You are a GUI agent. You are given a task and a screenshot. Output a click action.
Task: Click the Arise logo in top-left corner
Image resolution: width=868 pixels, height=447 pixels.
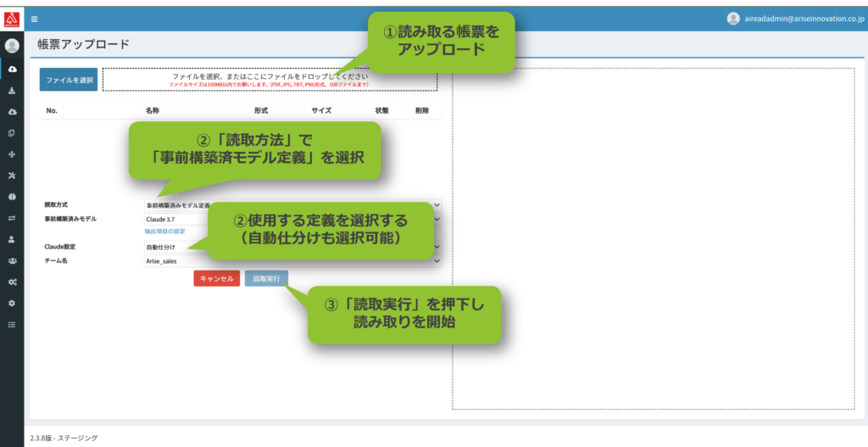coord(12,17)
